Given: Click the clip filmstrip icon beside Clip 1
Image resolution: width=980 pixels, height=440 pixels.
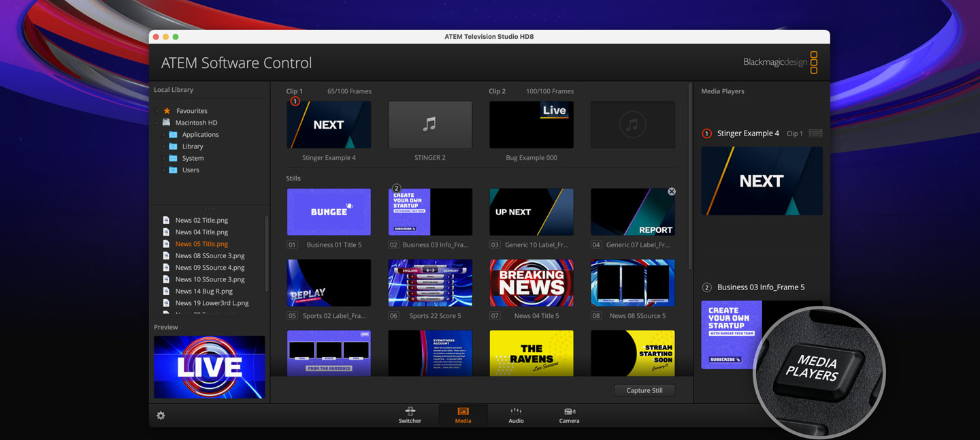Looking at the screenshot, I should pos(815,133).
